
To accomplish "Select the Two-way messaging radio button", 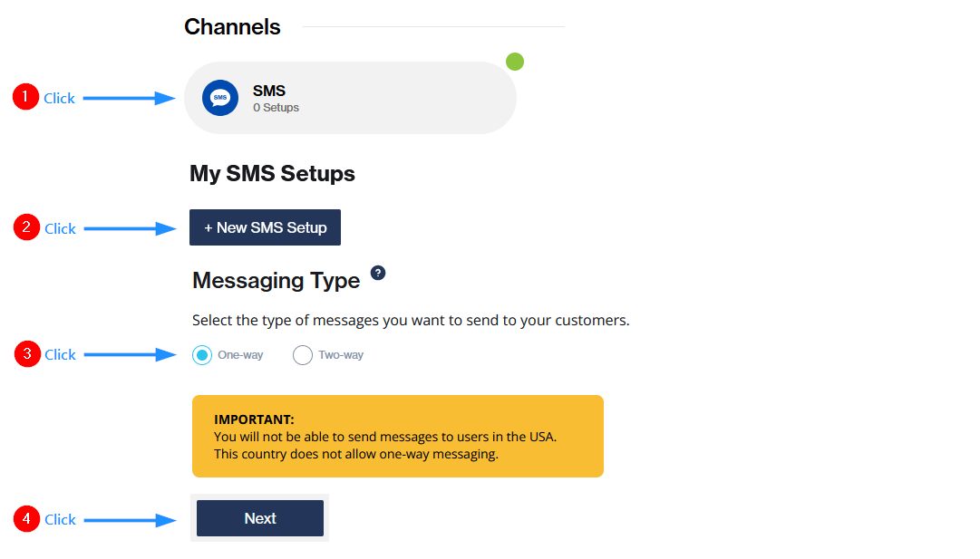I will 303,355.
